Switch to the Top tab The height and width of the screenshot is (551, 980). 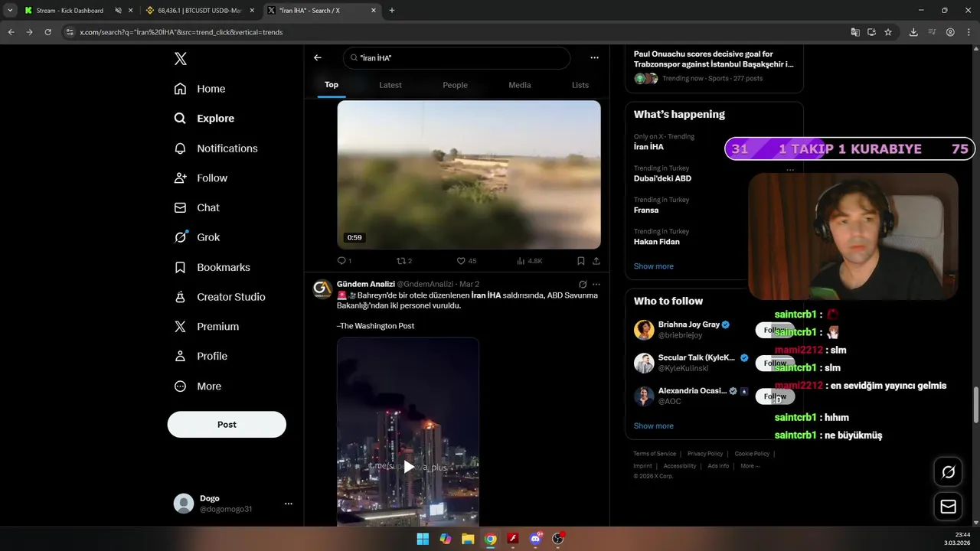pyautogui.click(x=332, y=85)
